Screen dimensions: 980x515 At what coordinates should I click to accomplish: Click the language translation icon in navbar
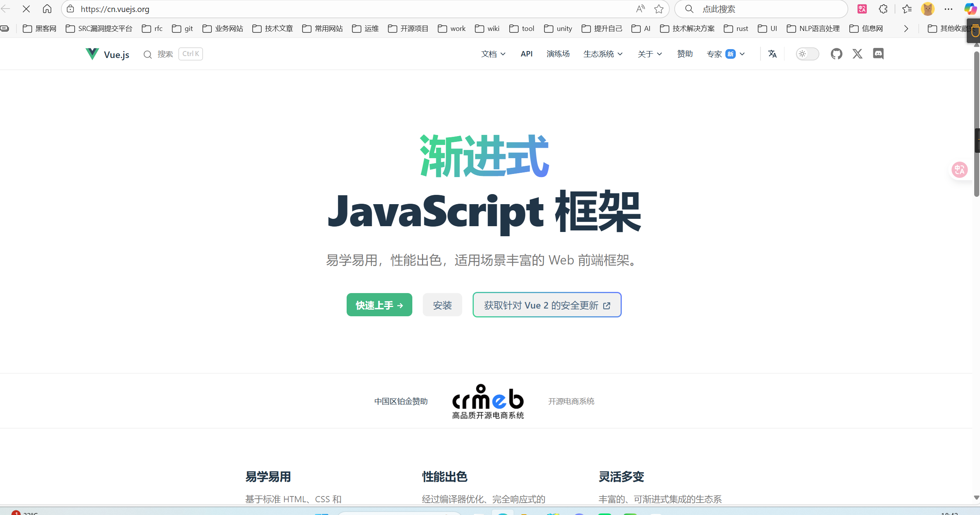772,54
